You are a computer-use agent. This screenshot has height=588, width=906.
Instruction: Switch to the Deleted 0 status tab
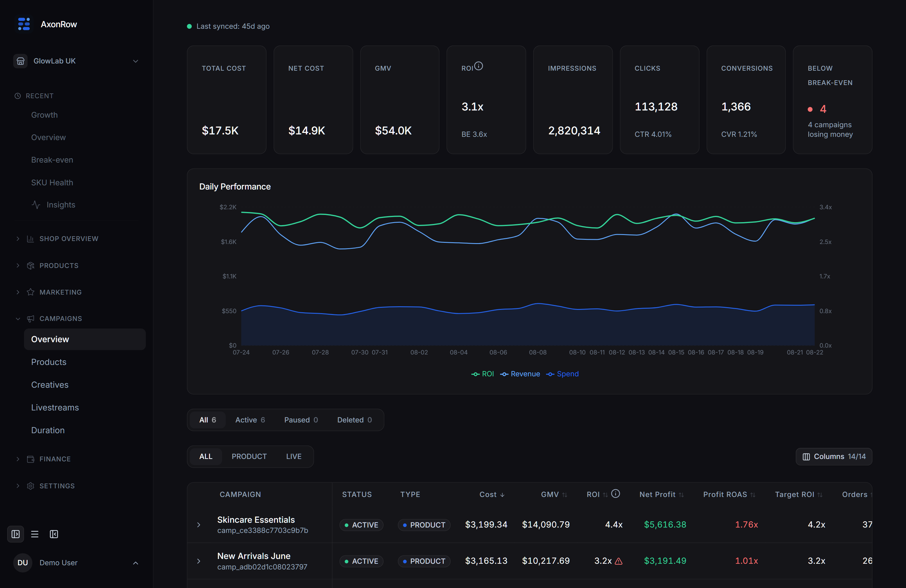pos(354,420)
